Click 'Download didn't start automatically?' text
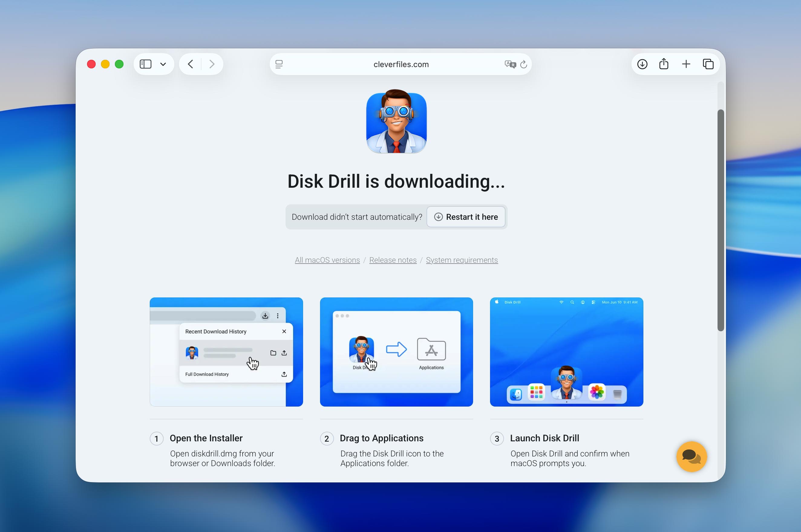Image resolution: width=801 pixels, height=532 pixels. click(x=357, y=217)
